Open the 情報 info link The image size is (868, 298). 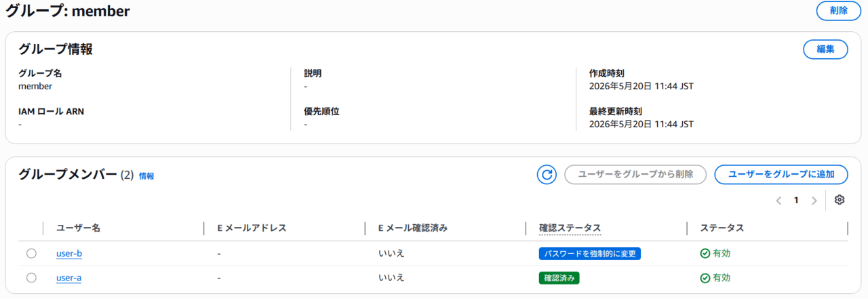click(146, 175)
